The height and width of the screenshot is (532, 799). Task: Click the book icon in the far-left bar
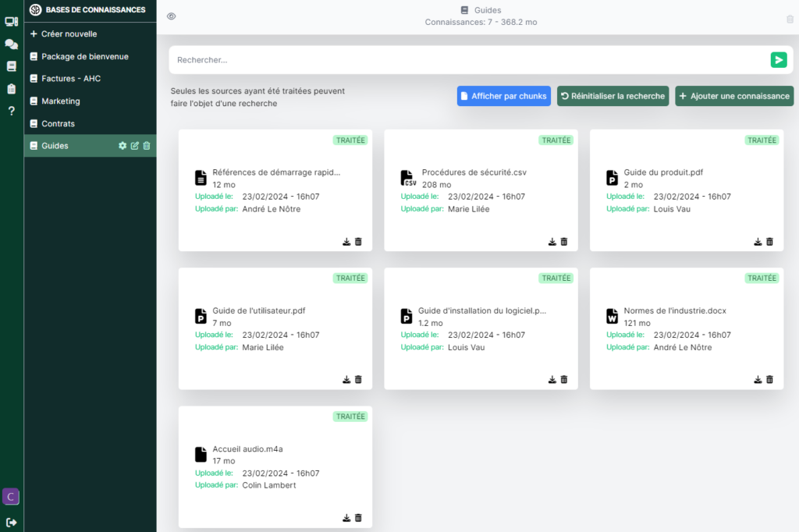pyautogui.click(x=10, y=66)
